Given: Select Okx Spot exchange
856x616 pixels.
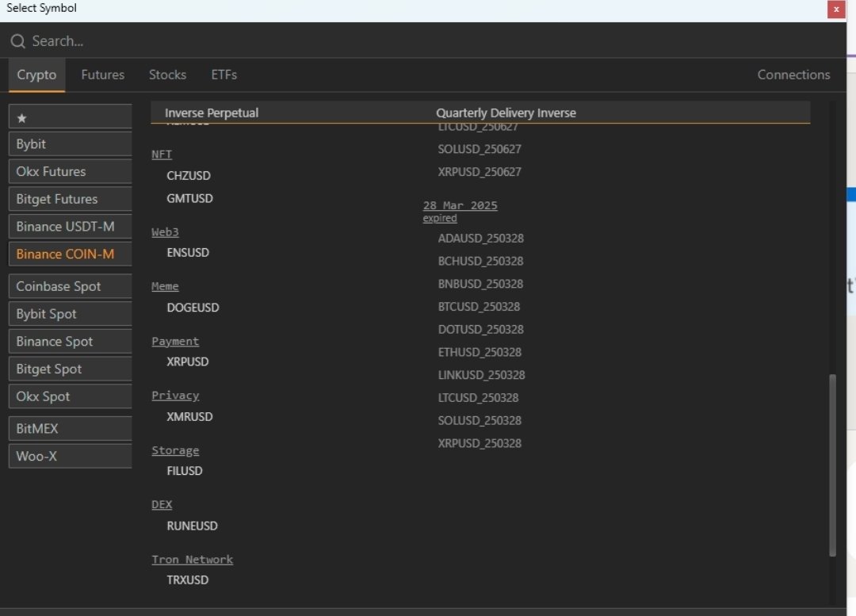Looking at the screenshot, I should [x=71, y=396].
